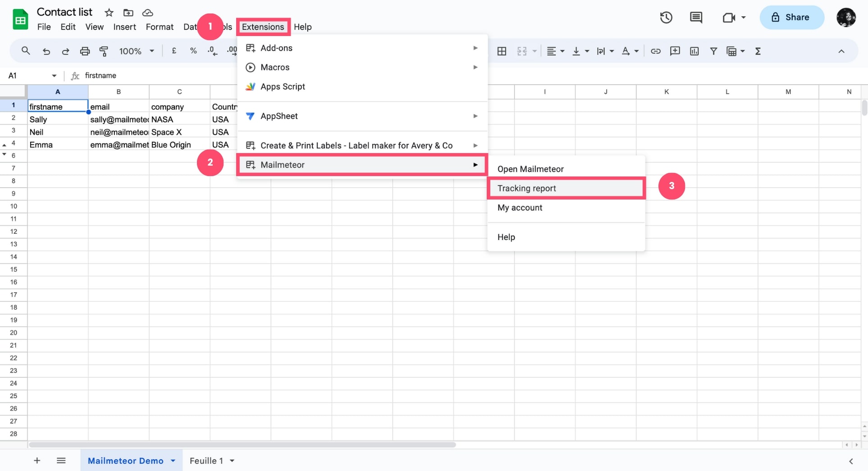Star the Contact list document
The image size is (868, 471).
109,13
